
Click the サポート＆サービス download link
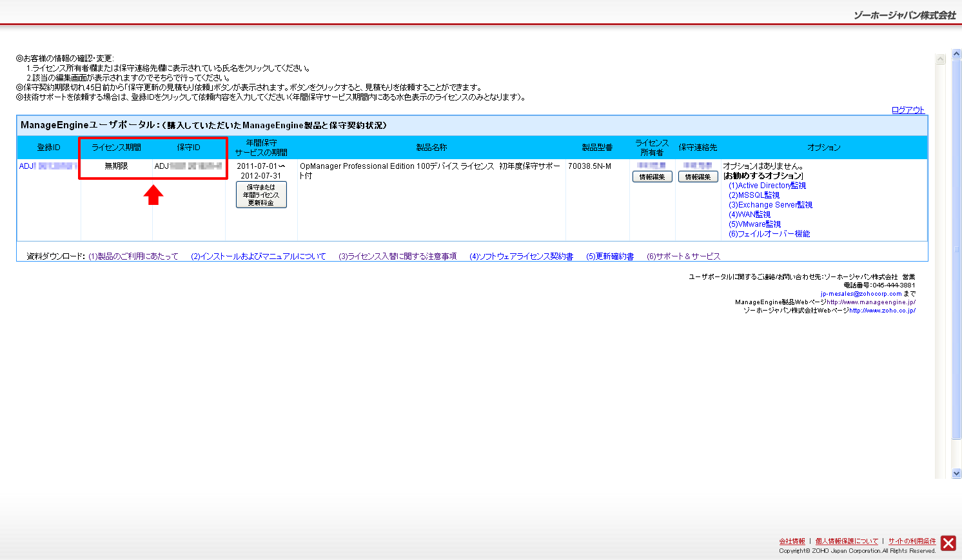coord(683,256)
